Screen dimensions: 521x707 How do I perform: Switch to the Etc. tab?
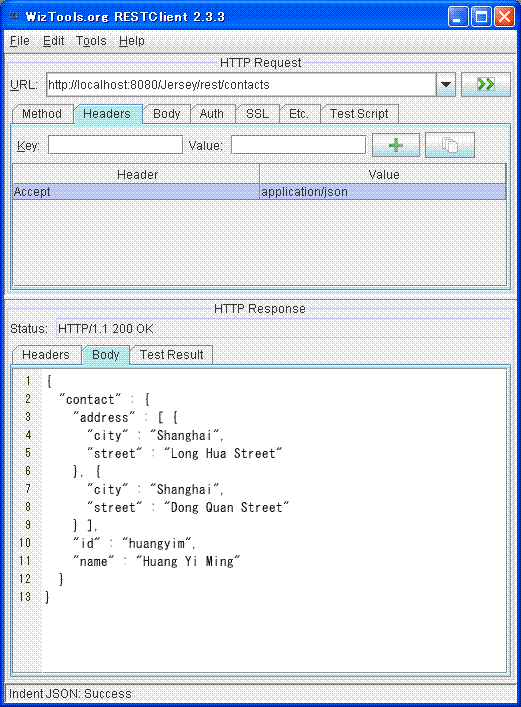[x=299, y=114]
